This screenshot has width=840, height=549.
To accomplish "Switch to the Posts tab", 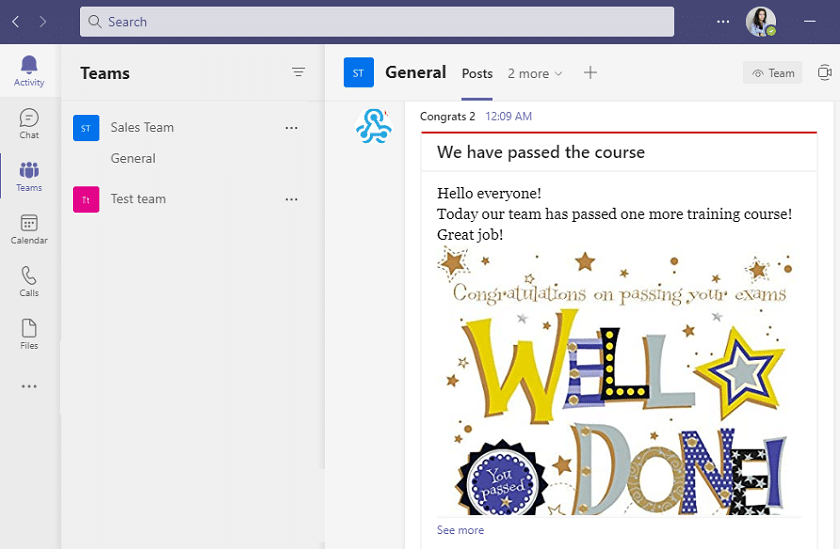I will 477,73.
